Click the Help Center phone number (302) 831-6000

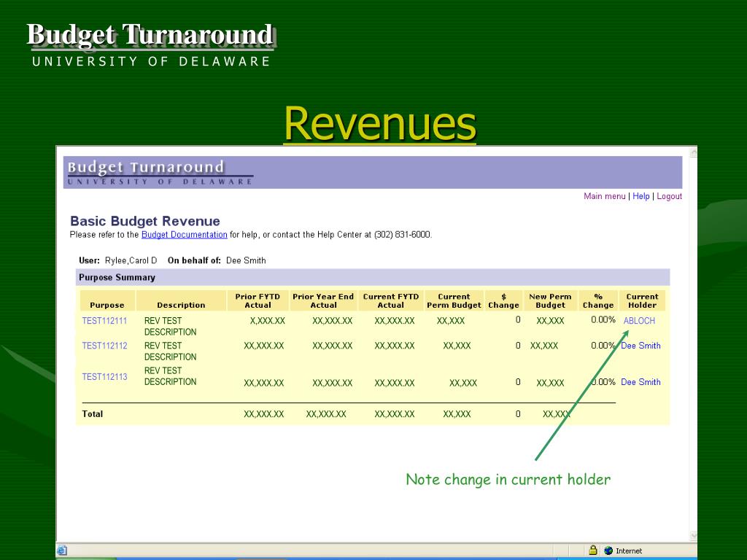coord(403,235)
